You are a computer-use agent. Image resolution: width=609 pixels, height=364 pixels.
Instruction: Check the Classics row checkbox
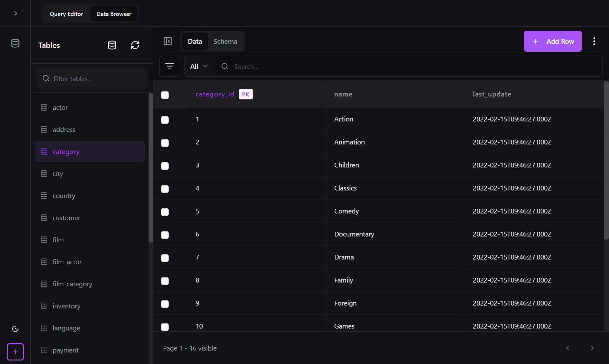pos(165,189)
